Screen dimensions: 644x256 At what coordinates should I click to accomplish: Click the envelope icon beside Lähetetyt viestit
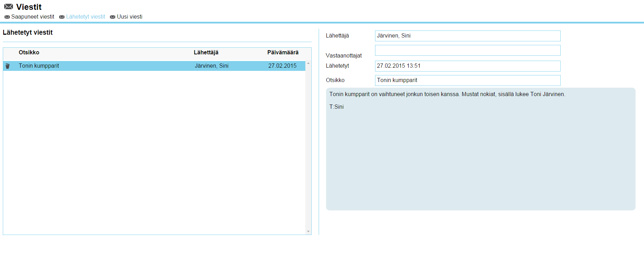[x=62, y=17]
